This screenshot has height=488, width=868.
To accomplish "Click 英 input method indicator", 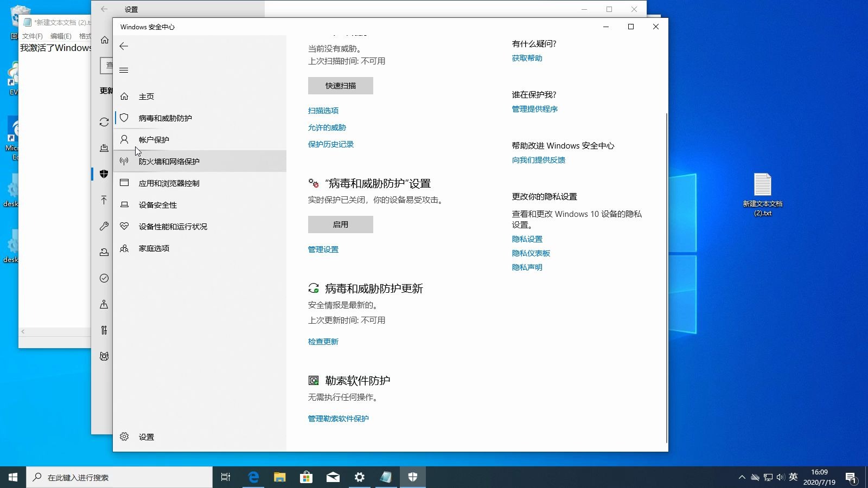I will point(793,477).
